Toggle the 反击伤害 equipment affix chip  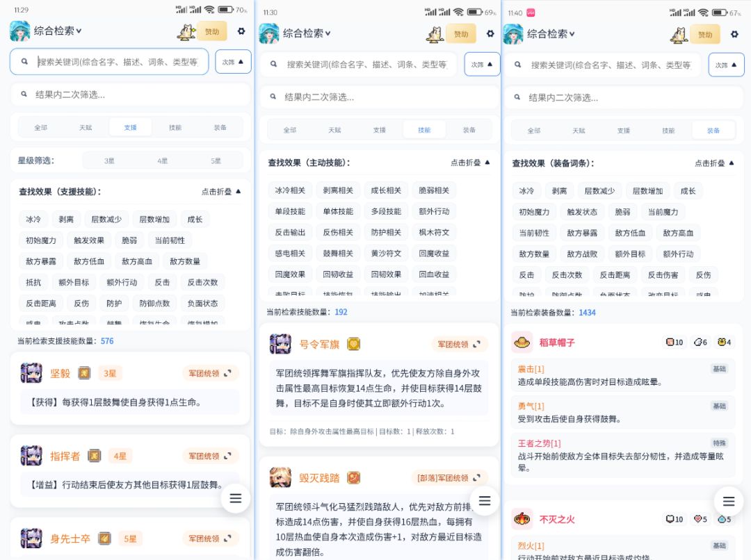(x=663, y=274)
